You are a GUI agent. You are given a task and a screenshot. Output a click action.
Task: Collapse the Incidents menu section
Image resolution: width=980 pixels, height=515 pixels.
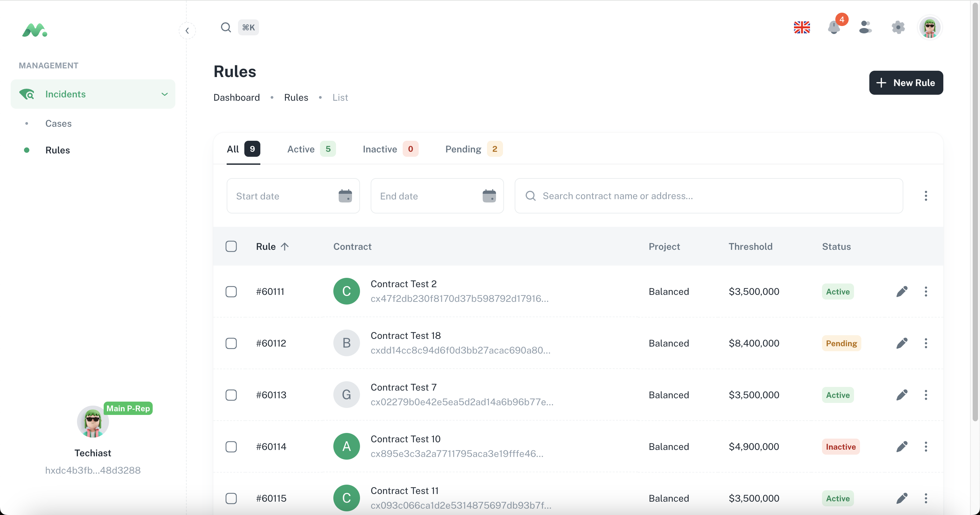coord(164,94)
